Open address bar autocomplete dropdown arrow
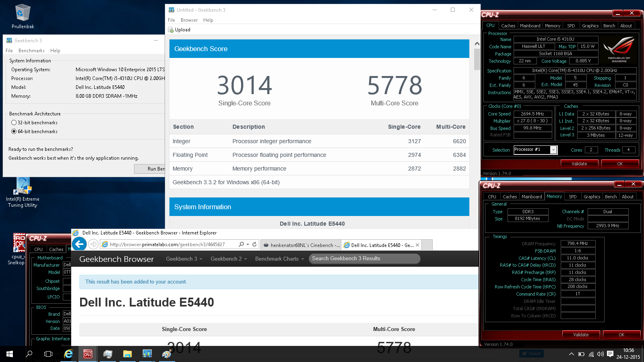The width and height of the screenshot is (644, 362). pos(248,244)
